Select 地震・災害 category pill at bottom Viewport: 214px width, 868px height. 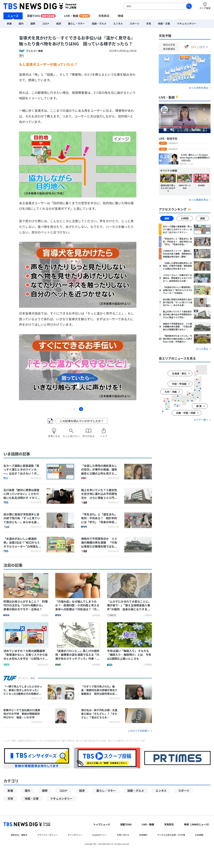coord(32,799)
